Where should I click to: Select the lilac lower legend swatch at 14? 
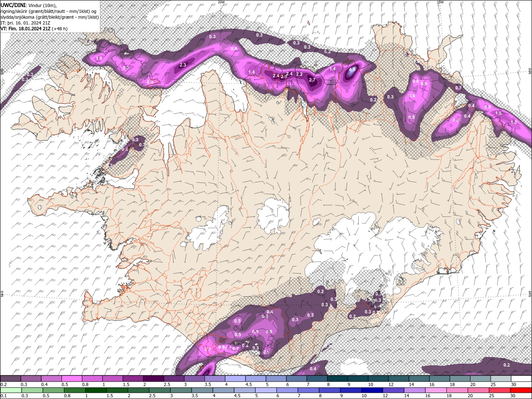point(415,390)
